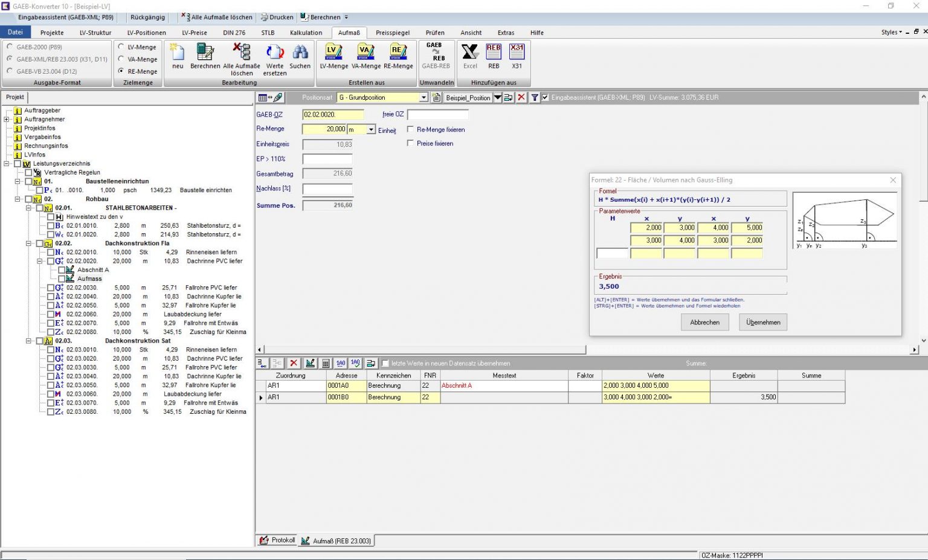Image resolution: width=928 pixels, height=560 pixels.
Task: Check 'letzte Werte in neuen Datensatz übernehmen'
Action: pos(385,363)
